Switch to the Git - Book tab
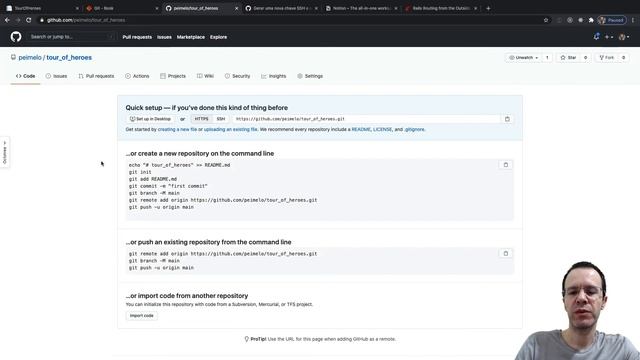Viewport: 640px width, 360px height. (x=122, y=8)
